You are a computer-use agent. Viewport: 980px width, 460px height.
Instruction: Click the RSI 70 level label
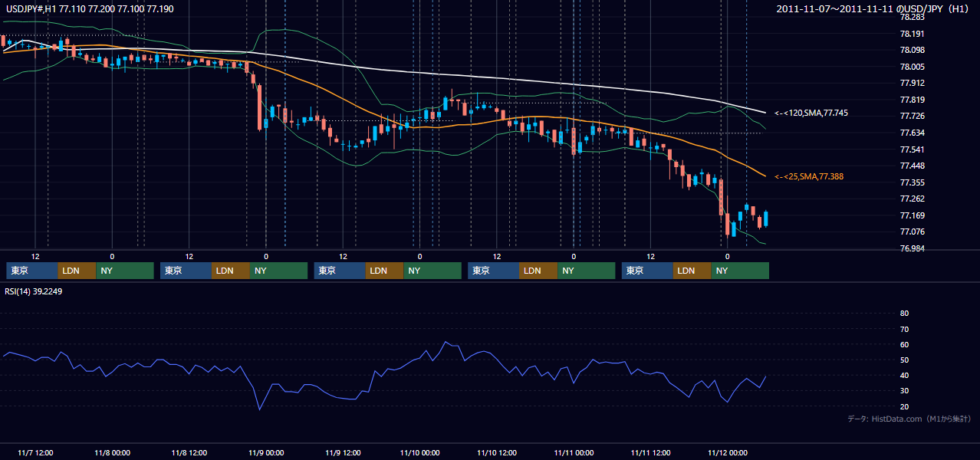click(904, 329)
